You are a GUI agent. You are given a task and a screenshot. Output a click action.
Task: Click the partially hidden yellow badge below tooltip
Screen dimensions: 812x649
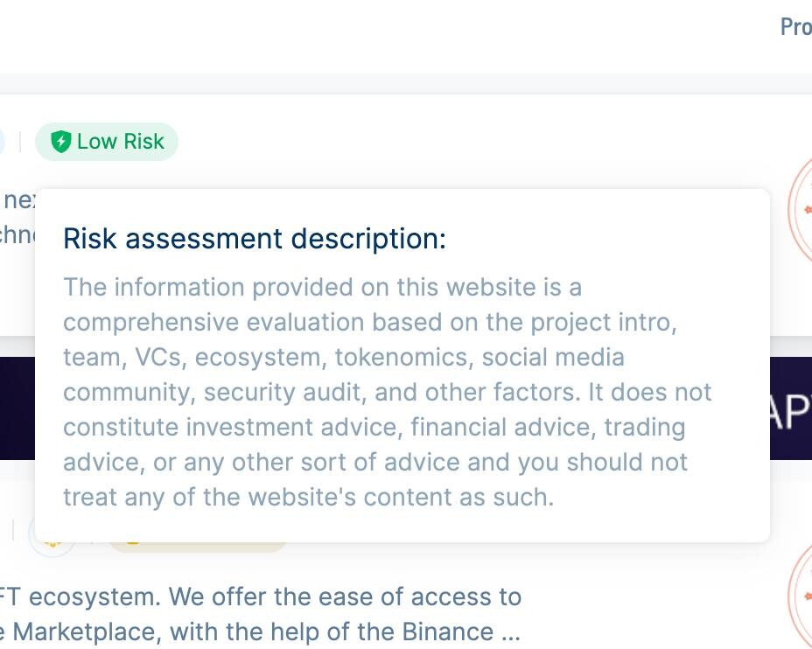coord(197,547)
